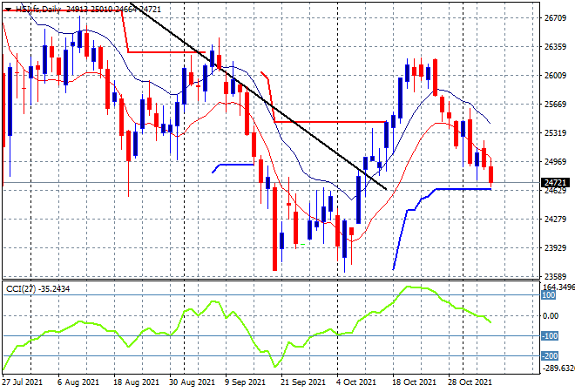Click the 9 Sep 2021 date label

point(245,382)
